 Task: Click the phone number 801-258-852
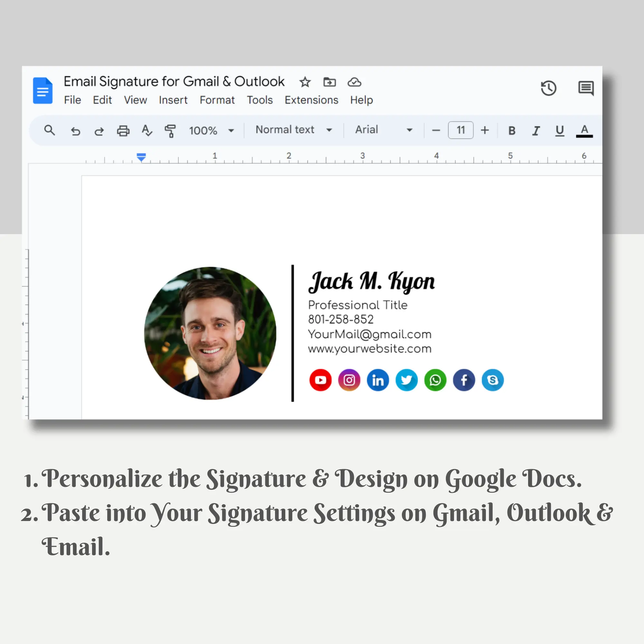[x=341, y=320]
